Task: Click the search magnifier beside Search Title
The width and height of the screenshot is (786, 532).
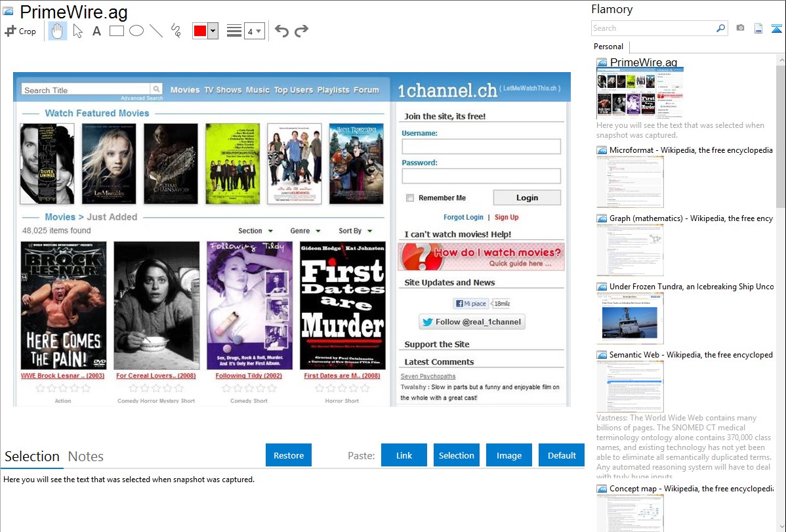Action: (156, 89)
